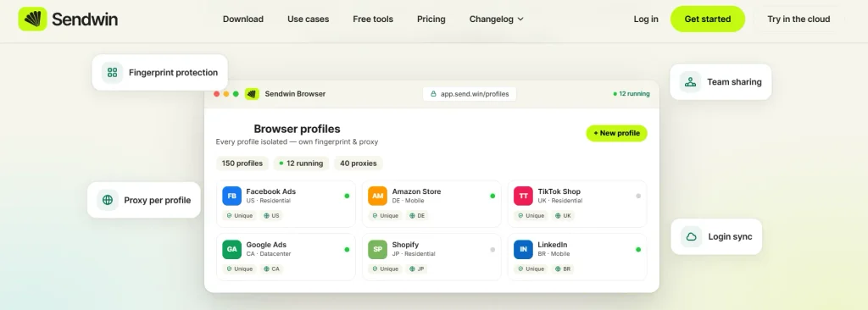Click the Unique tag on TikTok Shop

pos(531,216)
